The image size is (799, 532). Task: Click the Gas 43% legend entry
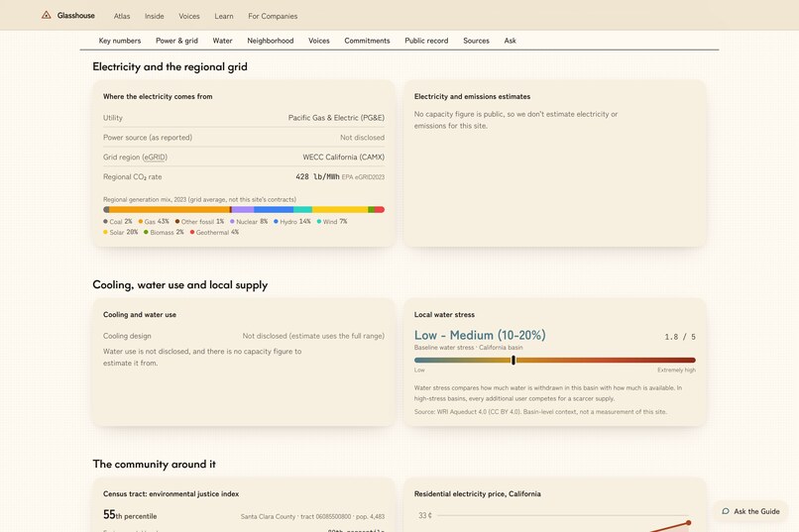point(154,222)
